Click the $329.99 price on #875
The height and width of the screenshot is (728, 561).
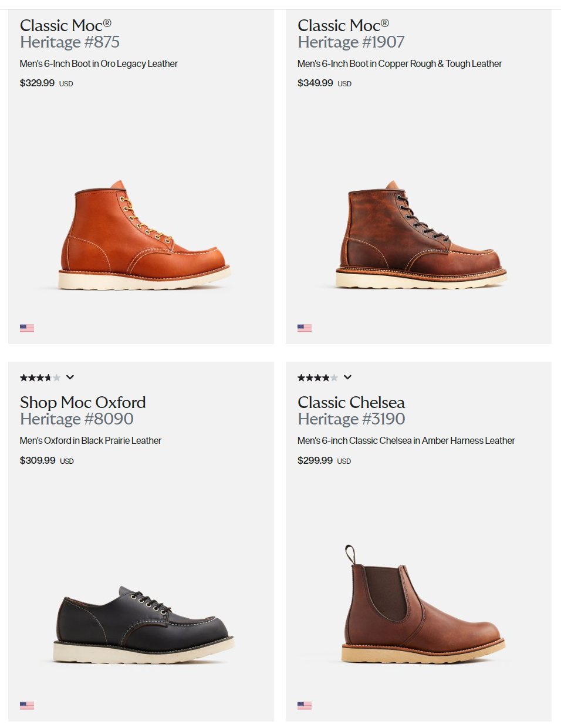[37, 83]
